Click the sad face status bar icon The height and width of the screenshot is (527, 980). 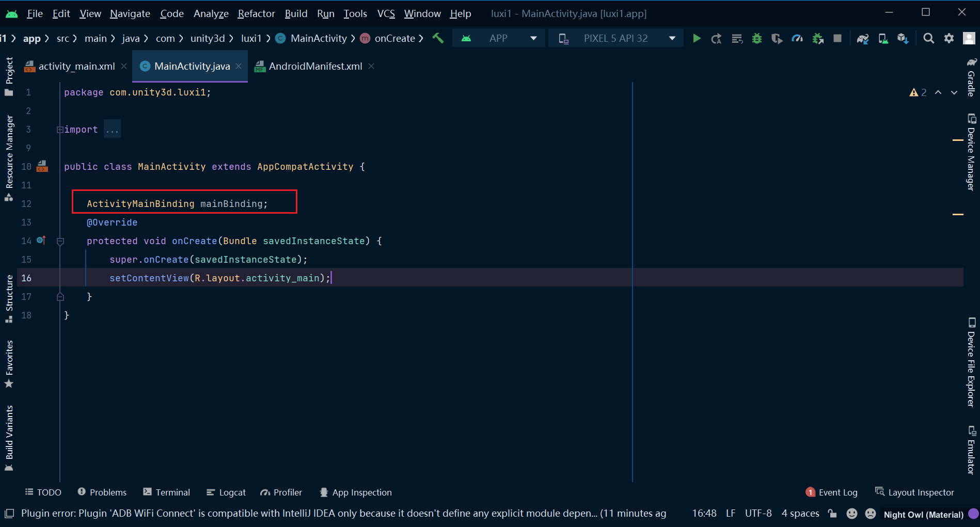point(871,514)
